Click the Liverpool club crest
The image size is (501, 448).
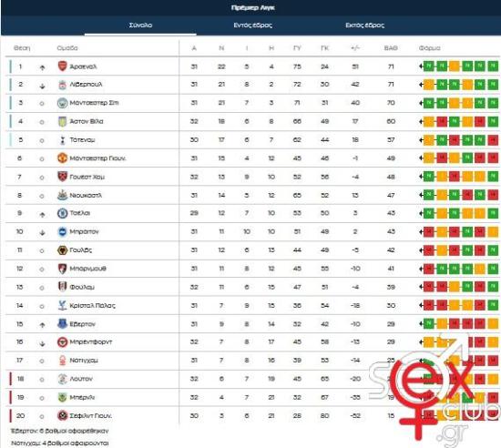tap(62, 85)
